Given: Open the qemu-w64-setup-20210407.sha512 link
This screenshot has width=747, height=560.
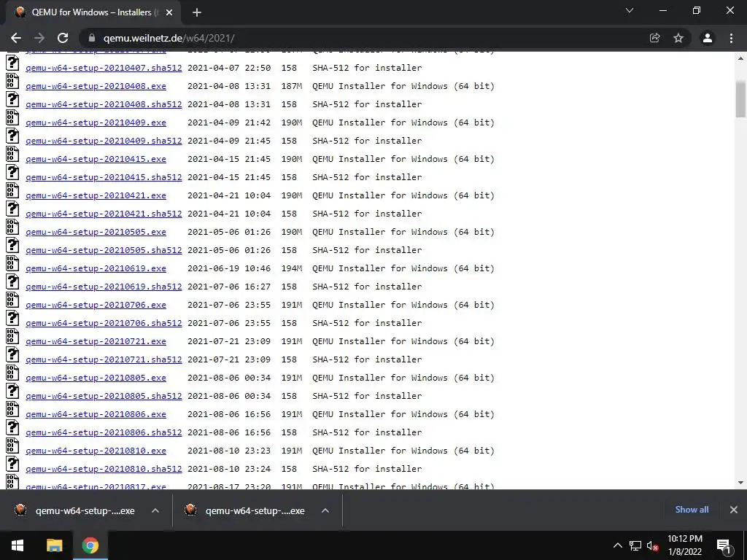Looking at the screenshot, I should tap(104, 68).
